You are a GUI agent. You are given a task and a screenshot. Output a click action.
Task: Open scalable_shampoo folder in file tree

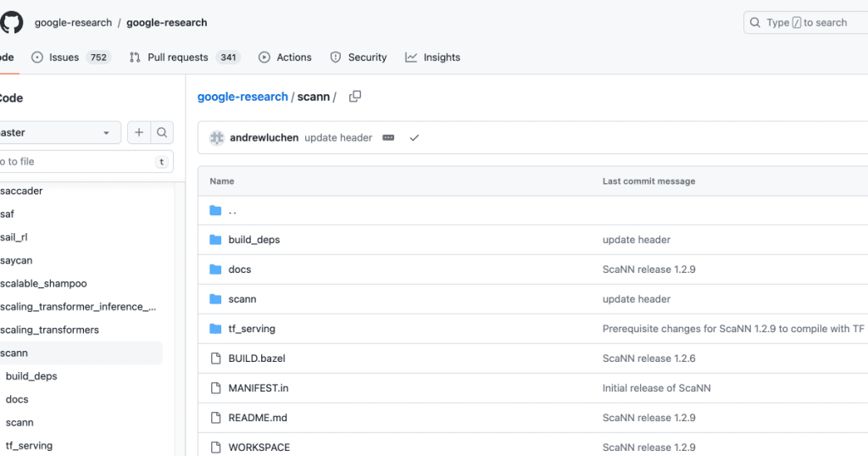pyautogui.click(x=43, y=284)
